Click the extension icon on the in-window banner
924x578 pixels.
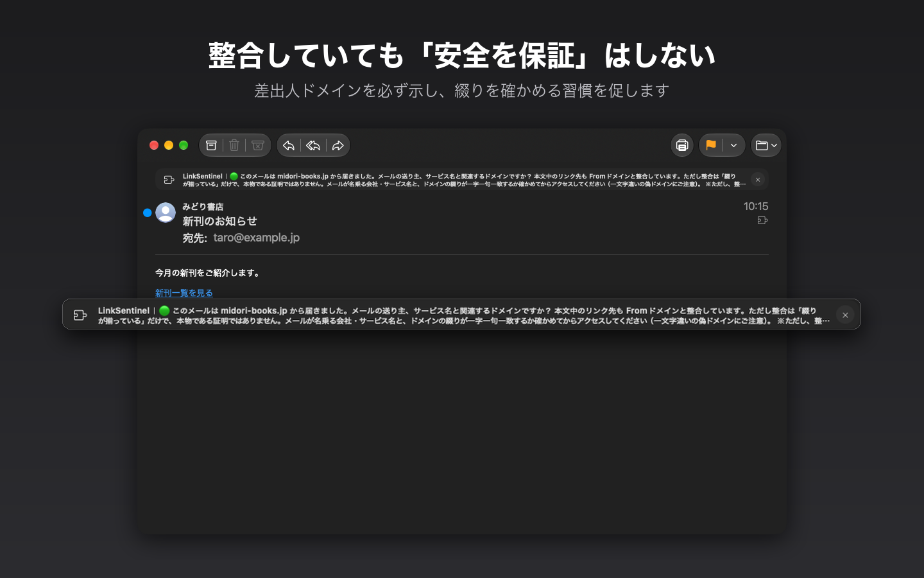click(x=169, y=180)
